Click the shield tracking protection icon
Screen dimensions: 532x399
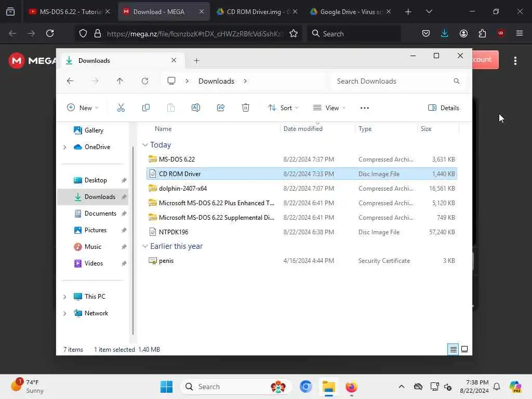pos(83,33)
